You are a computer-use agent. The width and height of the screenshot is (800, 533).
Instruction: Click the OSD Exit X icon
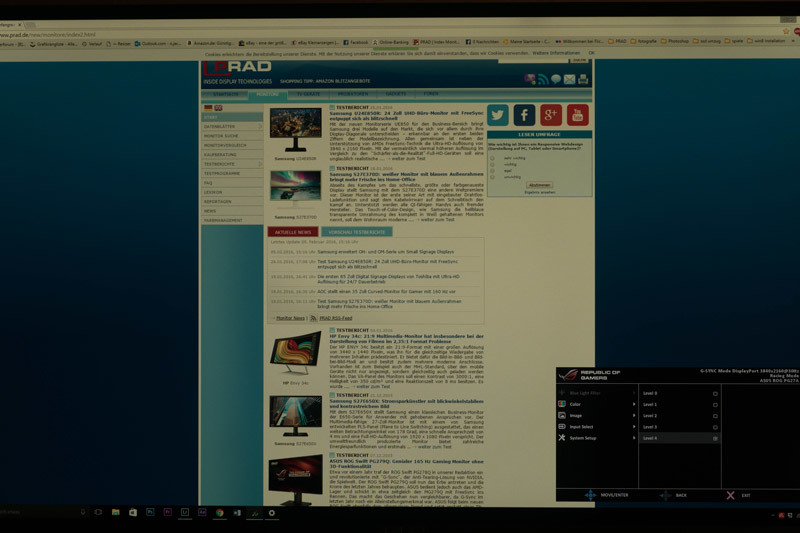[x=731, y=495]
